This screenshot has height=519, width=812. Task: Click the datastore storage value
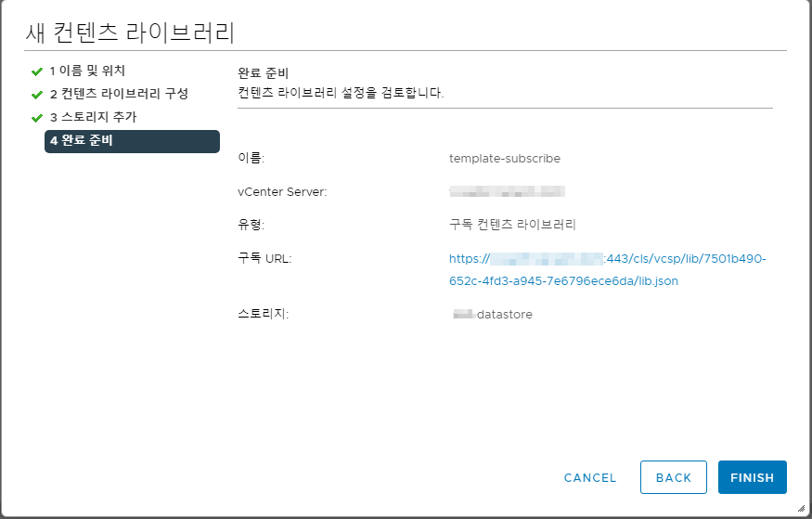(x=493, y=314)
